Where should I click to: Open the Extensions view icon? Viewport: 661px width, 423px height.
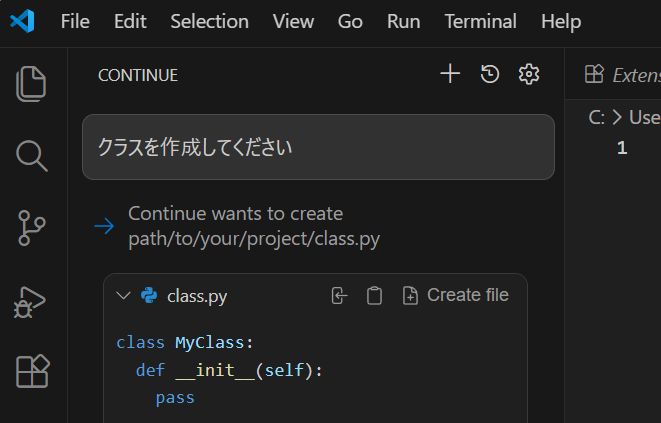tap(32, 371)
